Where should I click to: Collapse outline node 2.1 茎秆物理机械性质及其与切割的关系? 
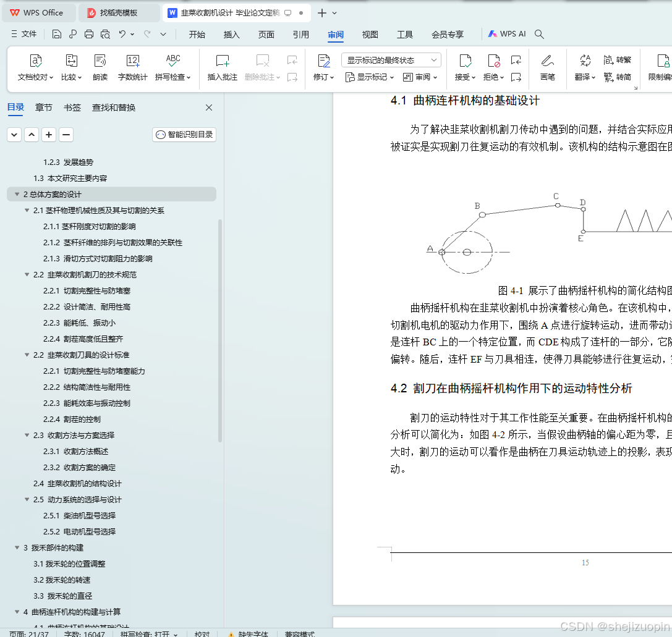click(x=27, y=210)
